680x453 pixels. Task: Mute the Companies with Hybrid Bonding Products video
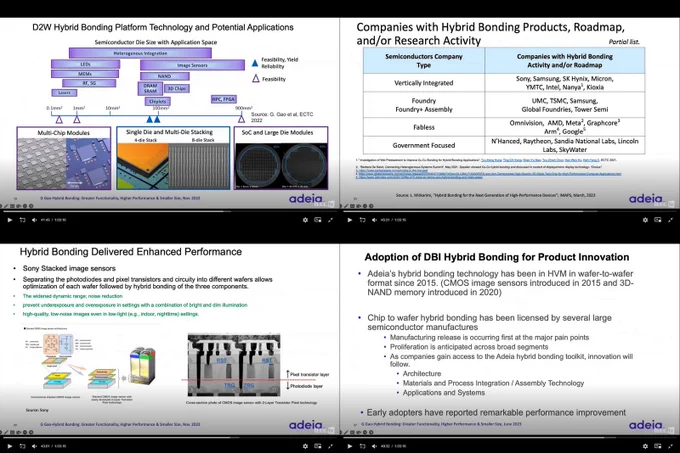point(374,220)
